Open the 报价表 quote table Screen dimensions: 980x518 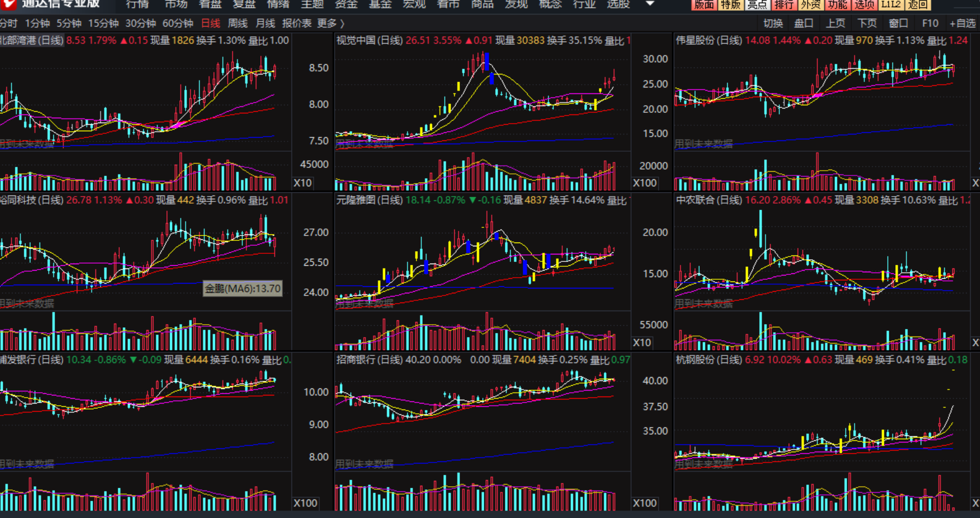pyautogui.click(x=296, y=23)
